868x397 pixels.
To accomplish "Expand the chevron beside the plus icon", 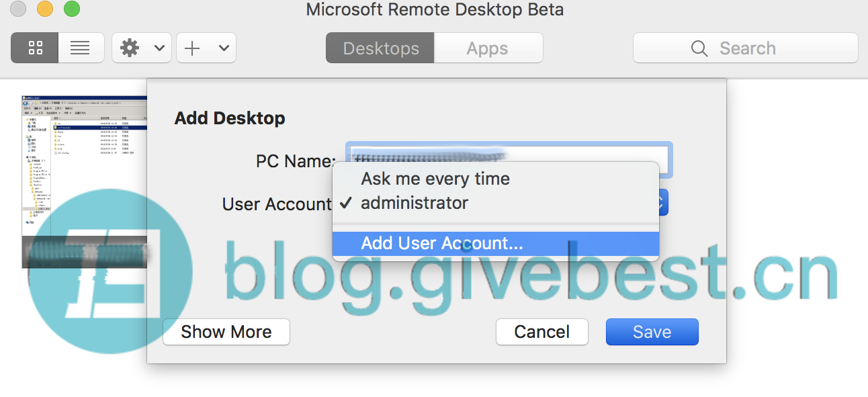I will click(224, 48).
